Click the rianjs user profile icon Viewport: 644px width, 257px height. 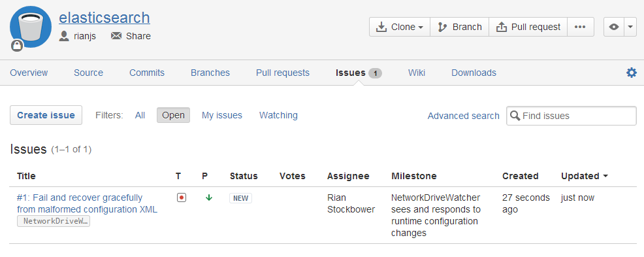[x=64, y=36]
